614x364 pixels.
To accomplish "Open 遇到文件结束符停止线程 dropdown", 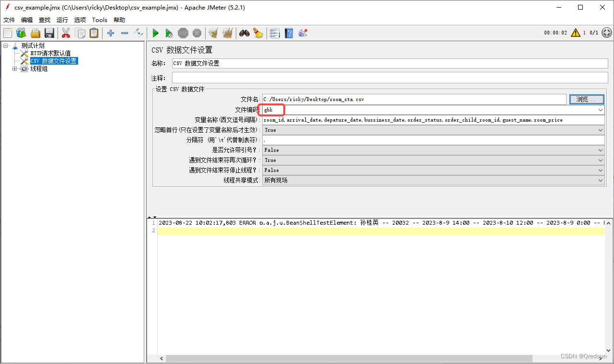I will pos(433,170).
